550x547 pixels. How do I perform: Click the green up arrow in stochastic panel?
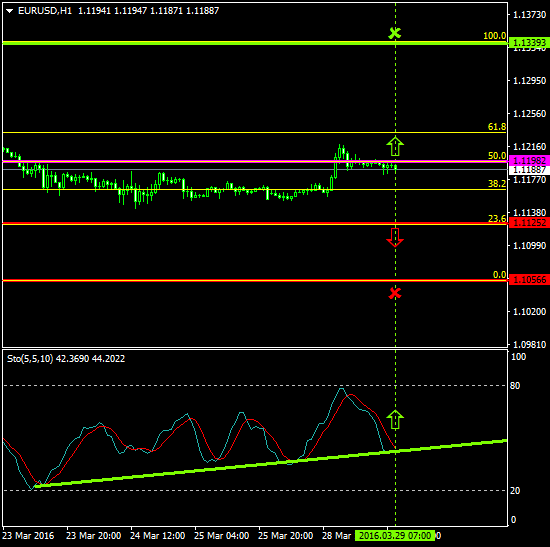pyautogui.click(x=395, y=419)
